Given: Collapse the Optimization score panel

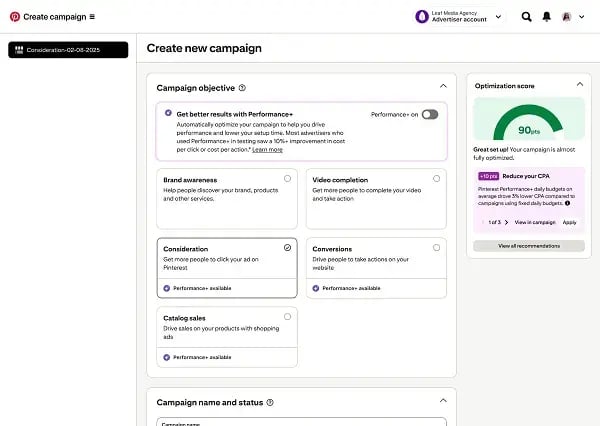Looking at the screenshot, I should point(580,84).
